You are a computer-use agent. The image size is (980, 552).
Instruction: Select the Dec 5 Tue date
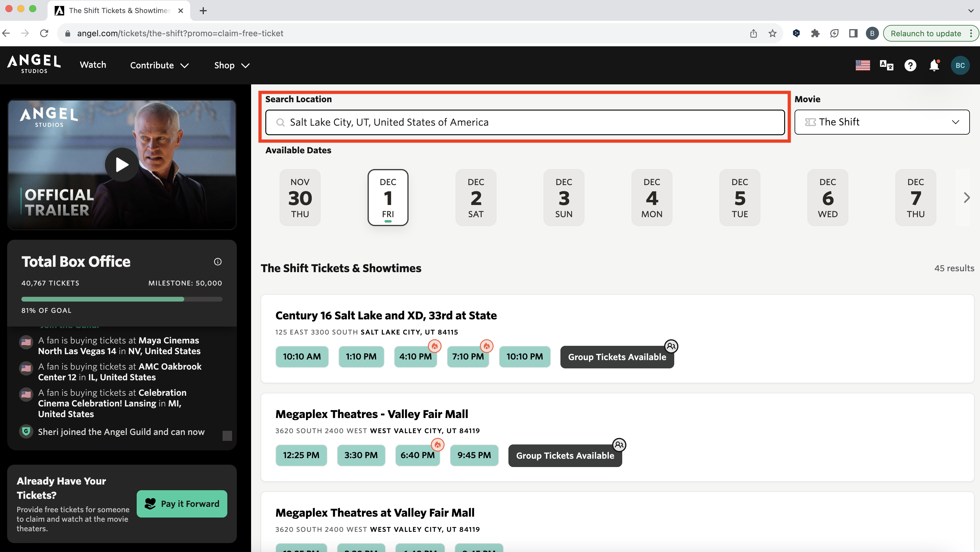point(739,198)
